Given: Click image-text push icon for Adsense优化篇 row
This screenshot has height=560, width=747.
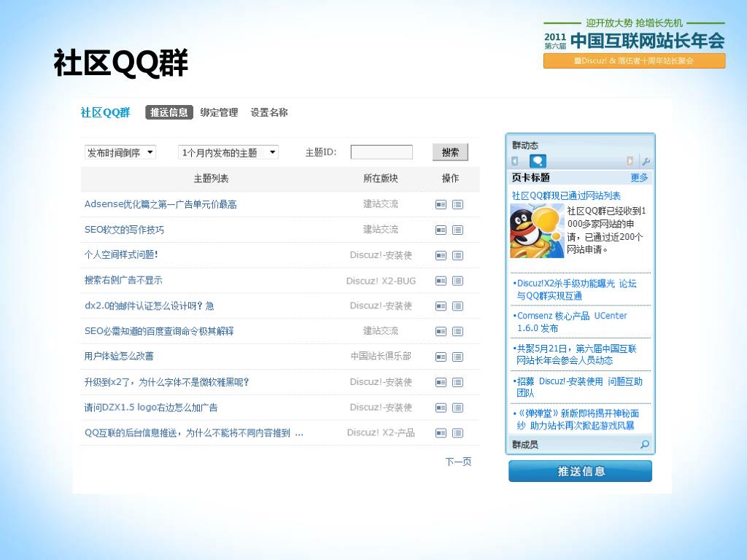Looking at the screenshot, I should (441, 205).
